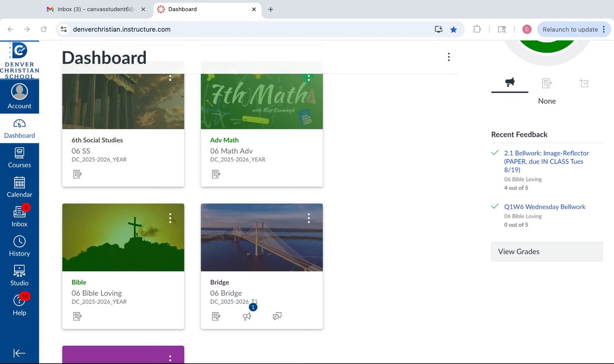Click the install app icon in address bar
The image size is (614, 364).
[x=438, y=29]
